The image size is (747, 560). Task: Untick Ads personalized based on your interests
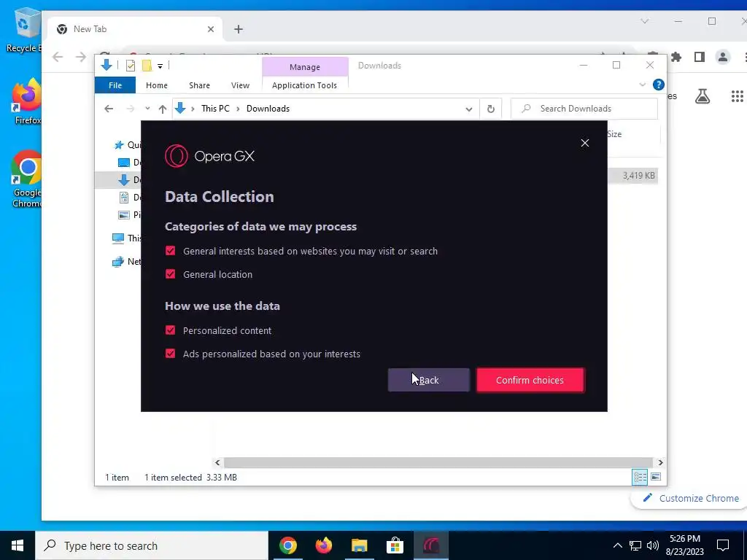(170, 354)
